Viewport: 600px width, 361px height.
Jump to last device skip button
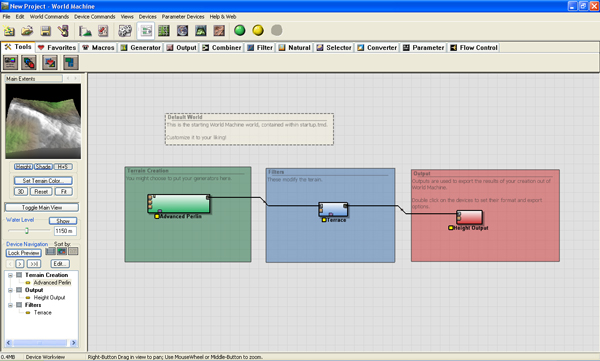tap(34, 264)
